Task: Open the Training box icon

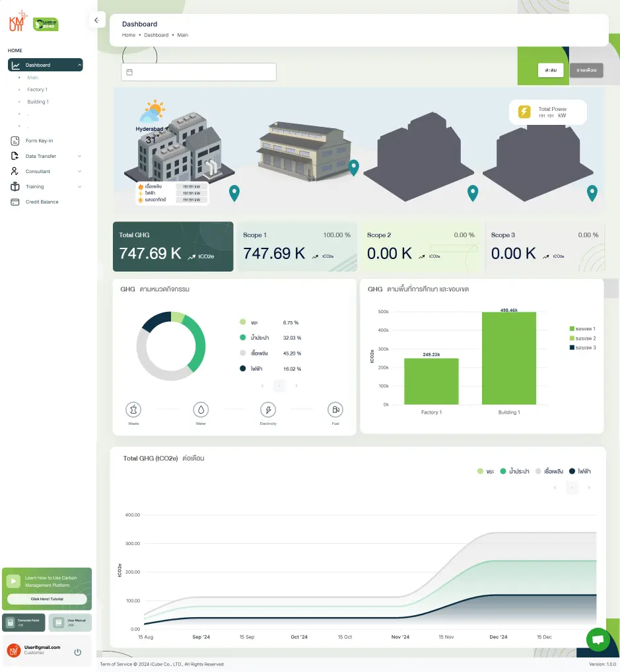Action: [x=15, y=186]
